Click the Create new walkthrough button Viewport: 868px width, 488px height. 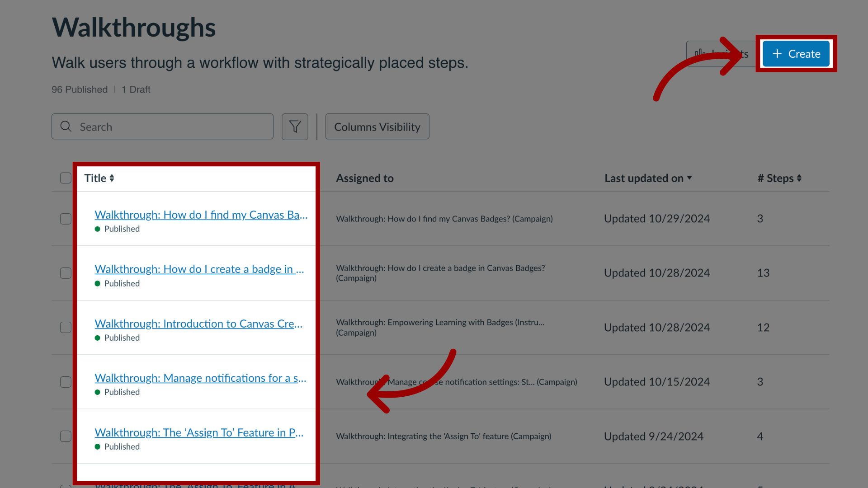click(x=796, y=53)
